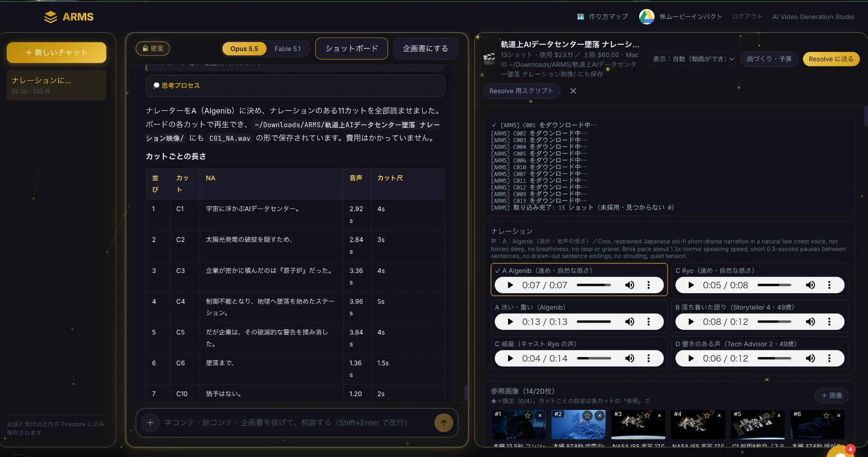Open 画づくり・予算 settings
The width and height of the screenshot is (868, 457).
click(x=769, y=59)
